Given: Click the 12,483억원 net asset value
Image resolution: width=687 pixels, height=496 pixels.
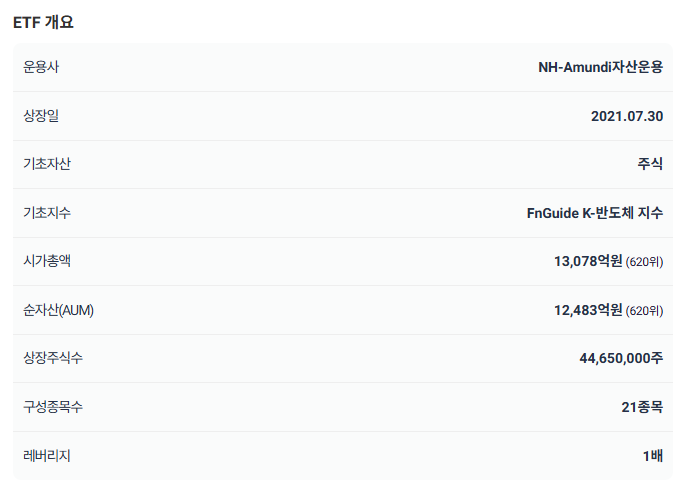Looking at the screenshot, I should (x=588, y=310).
